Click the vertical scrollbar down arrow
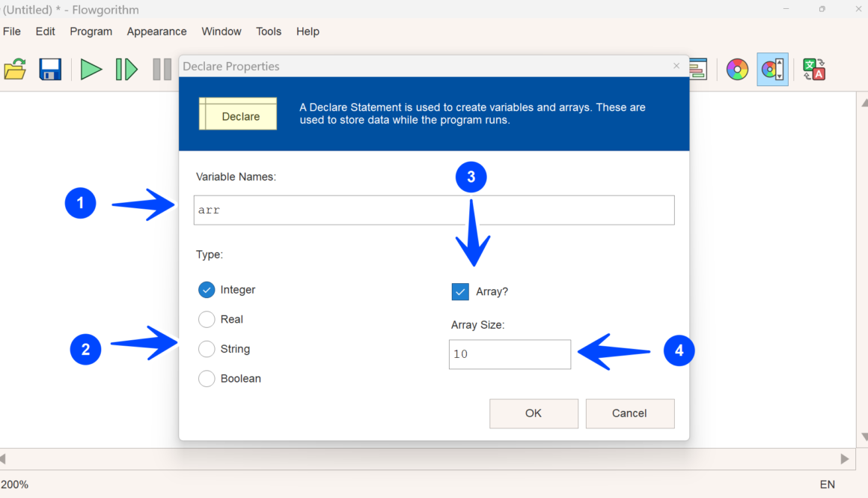 pos(864,437)
